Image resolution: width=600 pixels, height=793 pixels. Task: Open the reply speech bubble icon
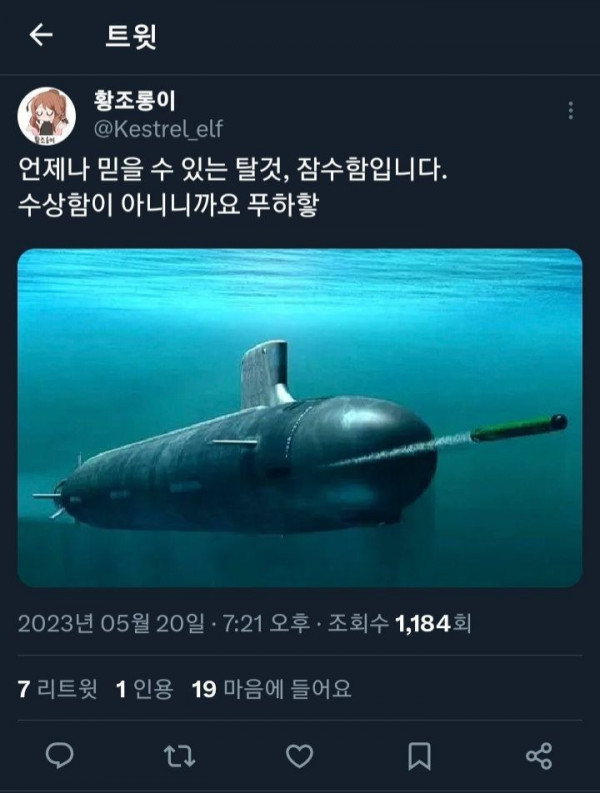60,756
